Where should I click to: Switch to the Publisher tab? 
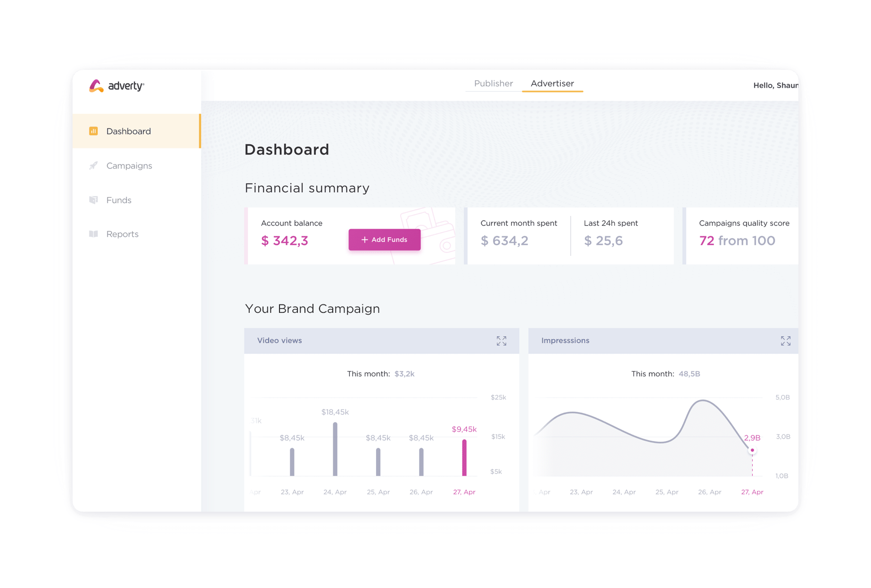[x=493, y=83]
